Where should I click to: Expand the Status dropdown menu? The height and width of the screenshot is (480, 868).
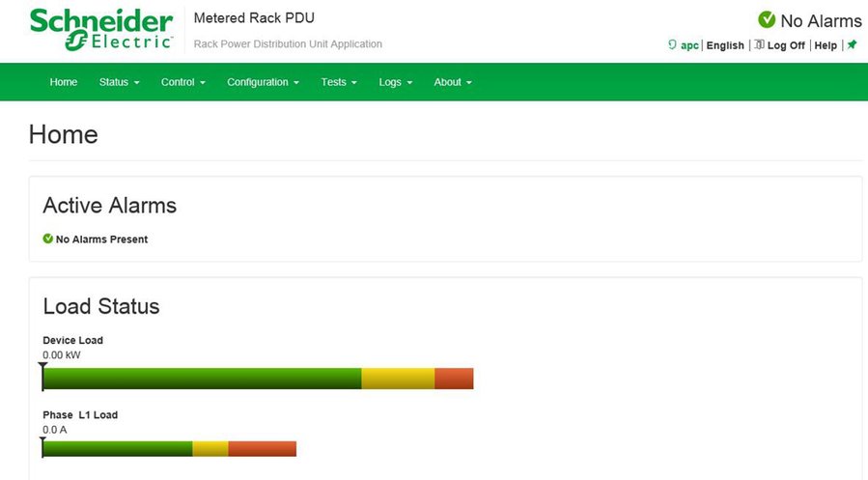(x=119, y=82)
